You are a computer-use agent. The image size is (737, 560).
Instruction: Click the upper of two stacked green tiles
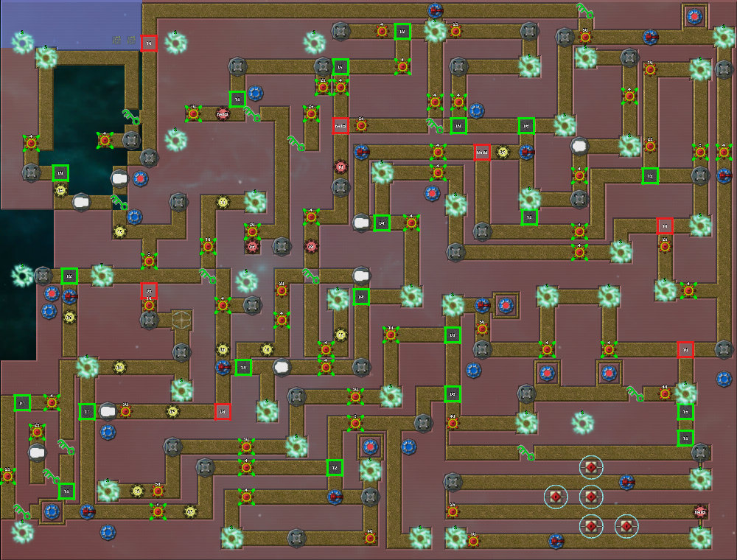coord(685,412)
